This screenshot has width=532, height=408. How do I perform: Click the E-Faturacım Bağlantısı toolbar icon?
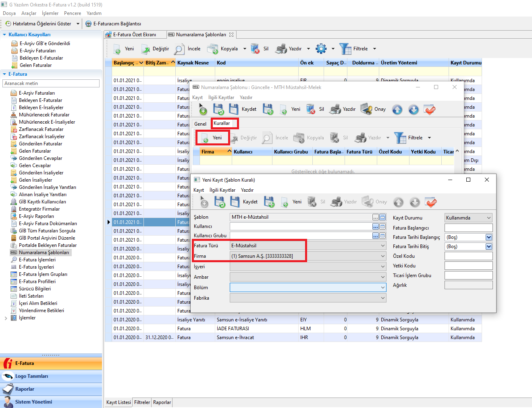click(x=89, y=24)
